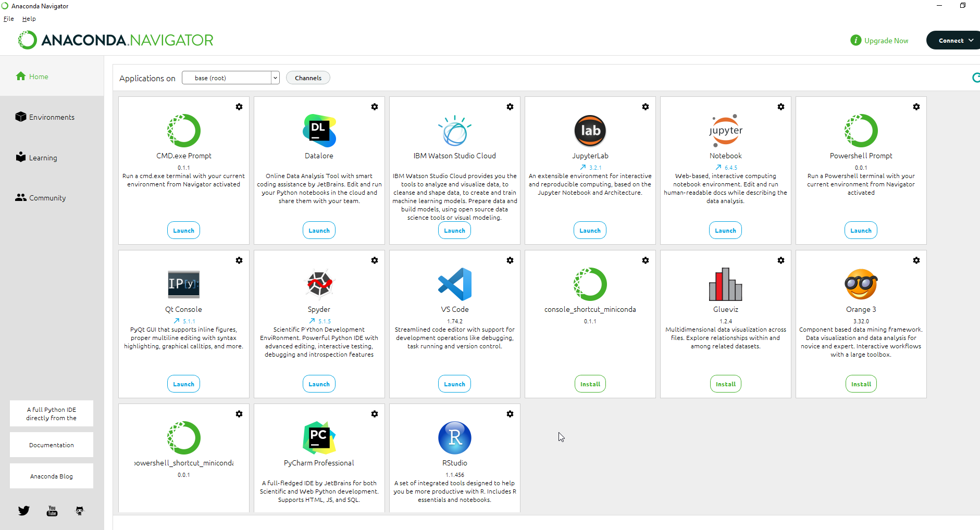Open settings gear on Glueviz card

(781, 260)
